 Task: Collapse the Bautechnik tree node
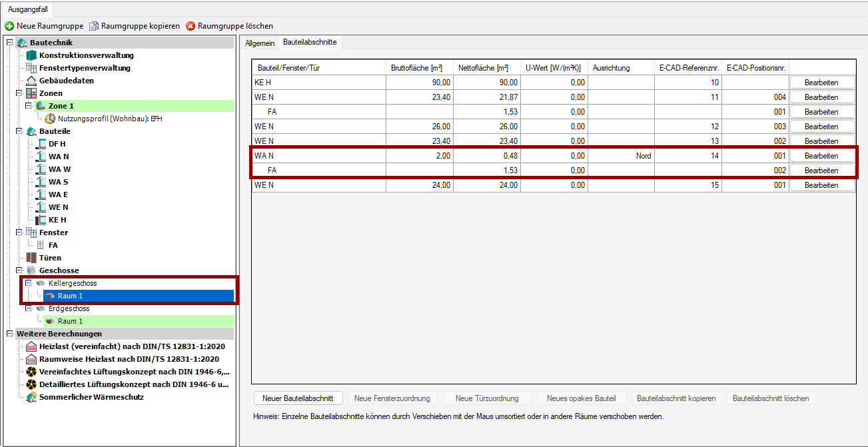[x=9, y=43]
